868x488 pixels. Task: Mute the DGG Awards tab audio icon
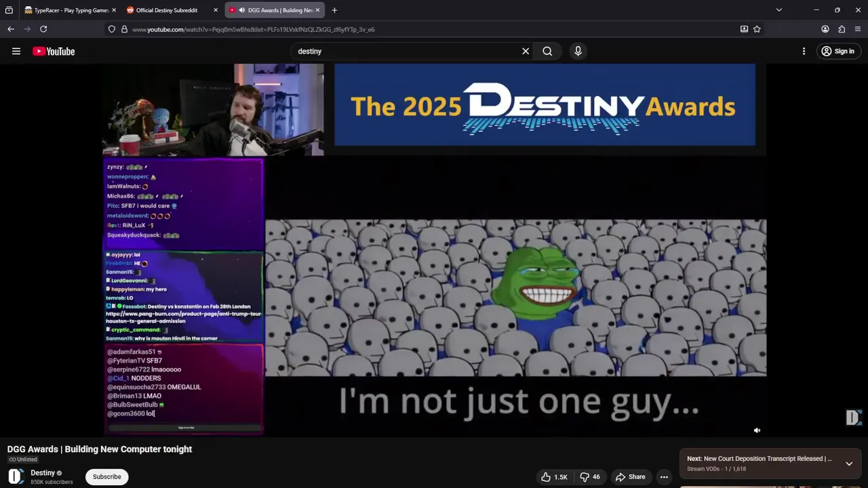(x=241, y=10)
